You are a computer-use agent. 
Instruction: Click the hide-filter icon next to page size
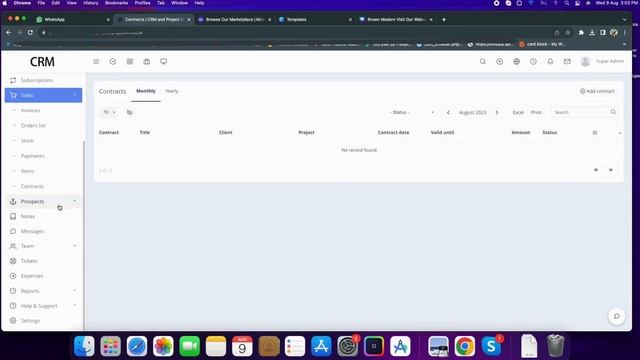tap(129, 112)
